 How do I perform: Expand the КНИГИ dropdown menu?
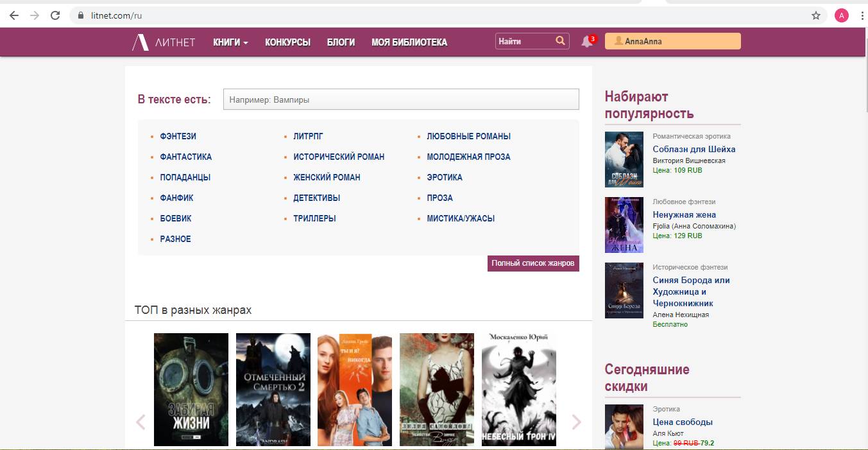pos(230,42)
